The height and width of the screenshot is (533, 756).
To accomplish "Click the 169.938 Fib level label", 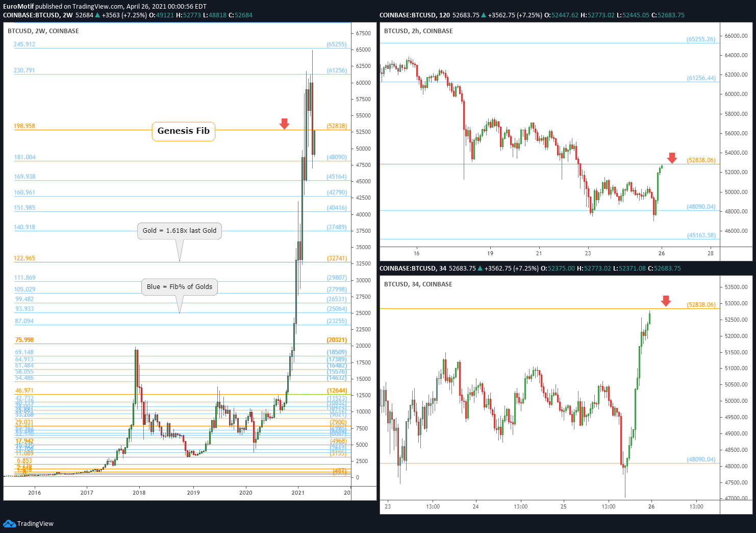I will [25, 177].
